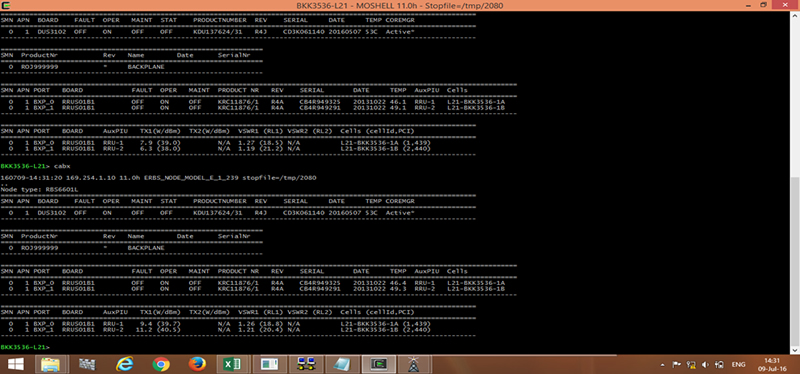This screenshot has width=800, height=374.
Task: Click the bottom 'BKK3536-L21>' prompt
Action: [25, 347]
